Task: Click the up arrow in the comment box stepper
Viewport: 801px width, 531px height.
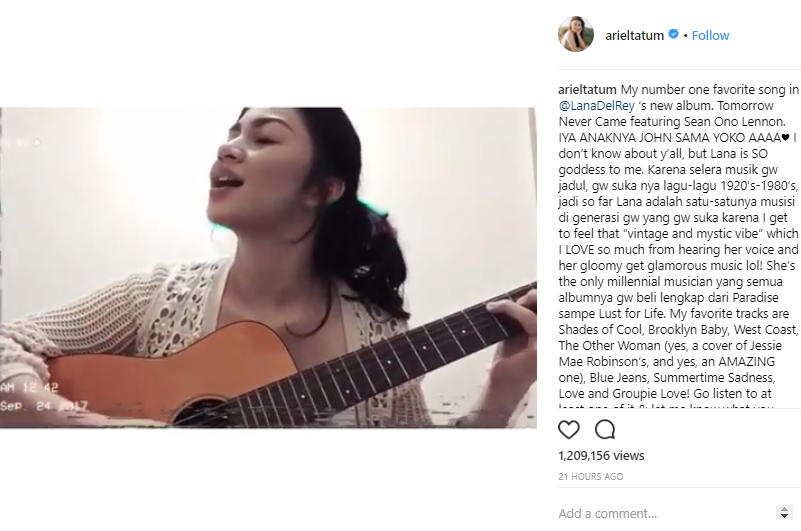Action: [x=784, y=509]
